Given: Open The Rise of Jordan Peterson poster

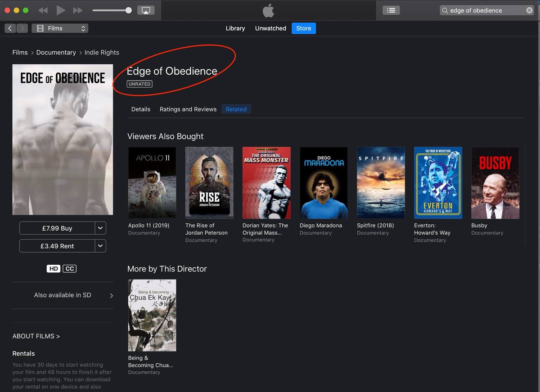Looking at the screenshot, I should tap(209, 183).
